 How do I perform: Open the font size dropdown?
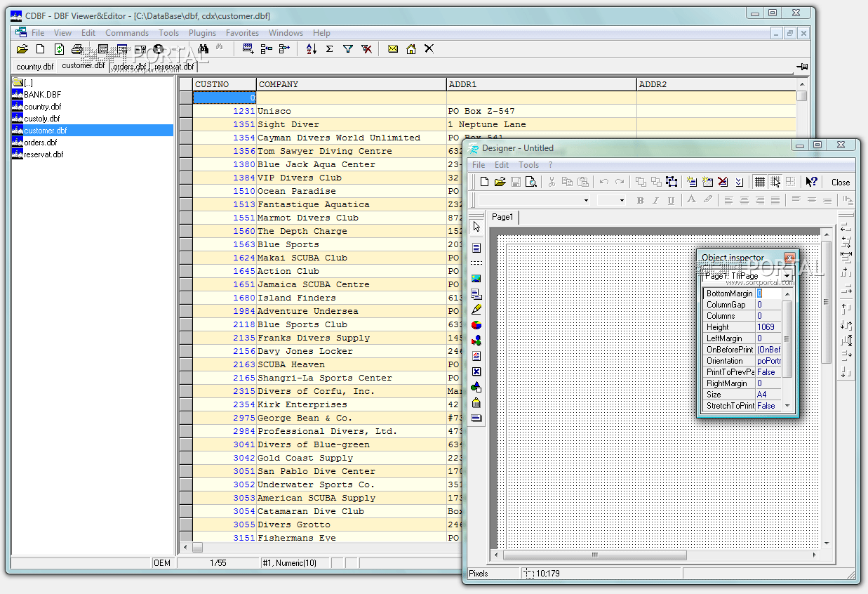pyautogui.click(x=622, y=200)
